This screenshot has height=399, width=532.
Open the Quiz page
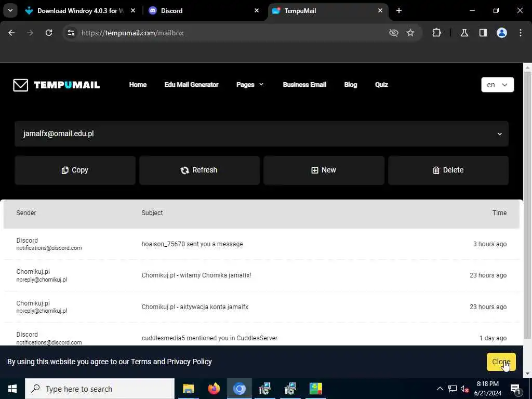point(381,85)
